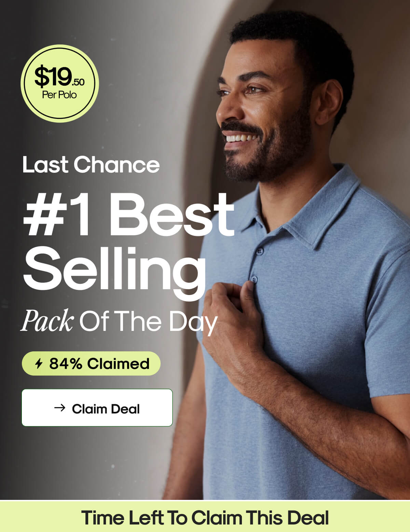
Task: Open the Time Left To Claim This Deal banner
Action: pos(205,516)
